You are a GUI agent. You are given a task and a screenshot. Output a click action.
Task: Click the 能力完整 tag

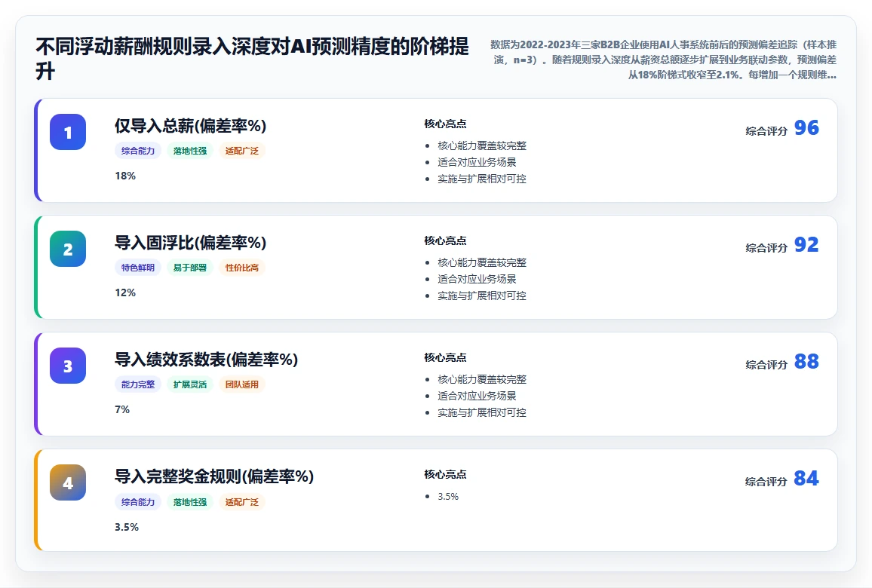(138, 384)
